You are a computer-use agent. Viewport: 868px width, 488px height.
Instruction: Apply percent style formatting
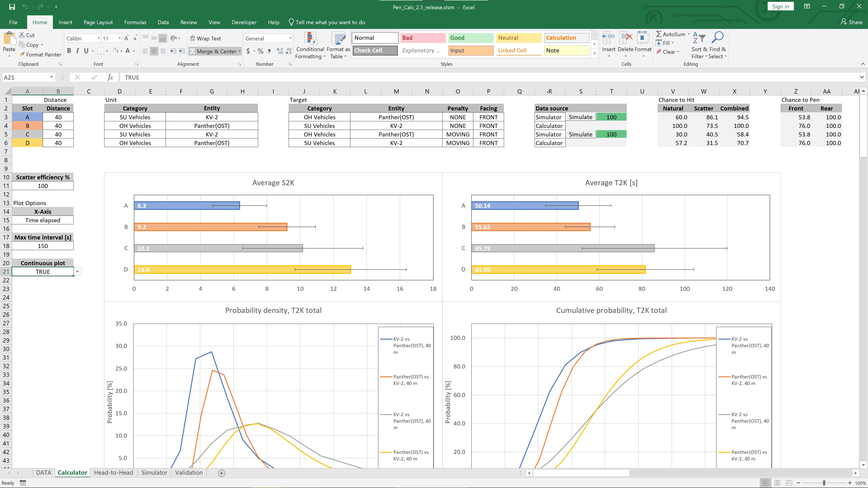pos(260,51)
